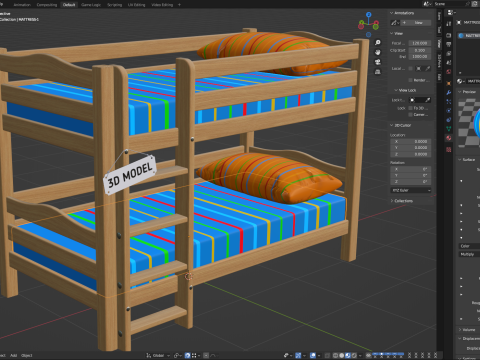Switch to wireframe shading mode

(336, 355)
